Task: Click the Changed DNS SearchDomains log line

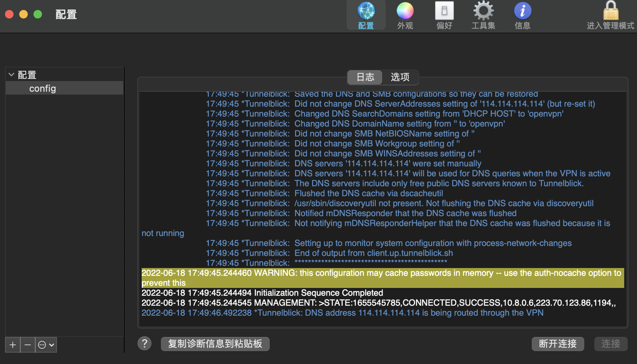Action: (385, 114)
